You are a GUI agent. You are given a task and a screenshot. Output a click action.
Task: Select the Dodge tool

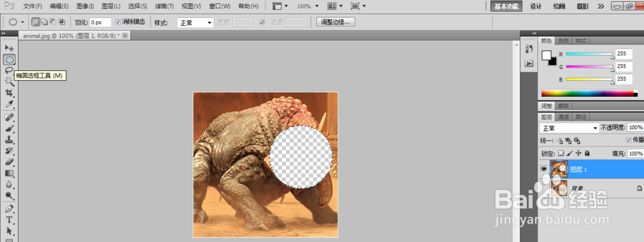[9, 195]
